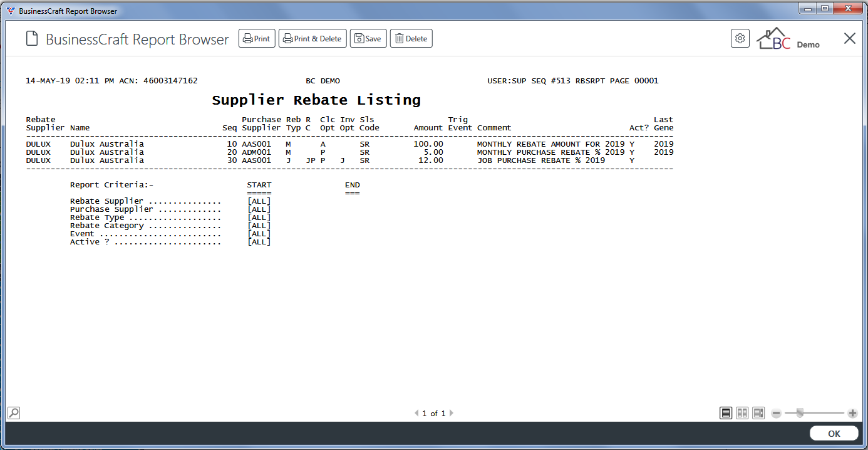Click Print & Delete button
This screenshot has width=868, height=450.
(313, 38)
